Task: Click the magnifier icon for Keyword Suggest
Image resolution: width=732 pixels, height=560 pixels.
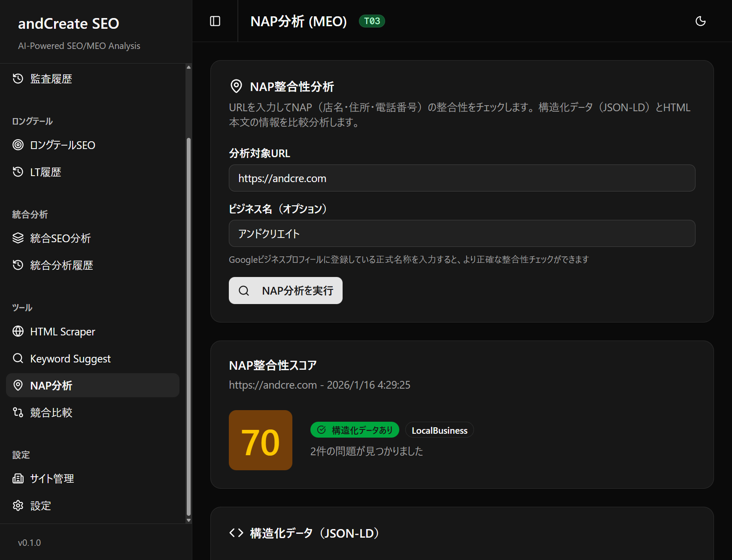Action: 18,358
